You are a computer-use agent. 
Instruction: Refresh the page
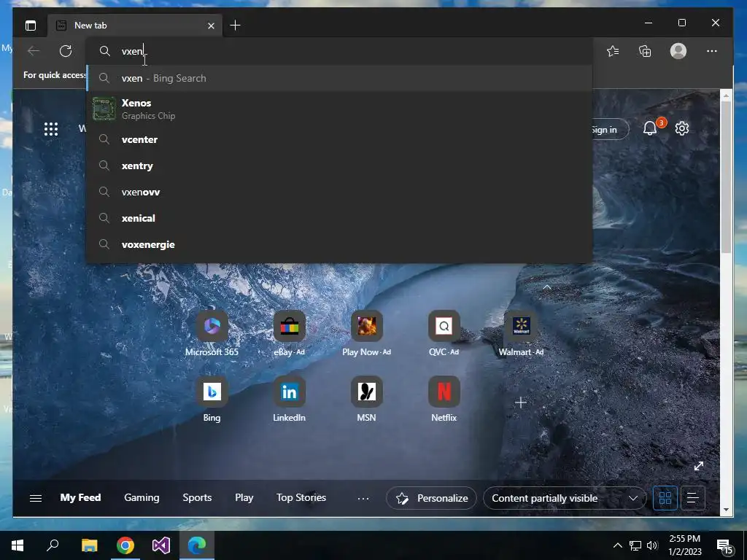[66, 51]
